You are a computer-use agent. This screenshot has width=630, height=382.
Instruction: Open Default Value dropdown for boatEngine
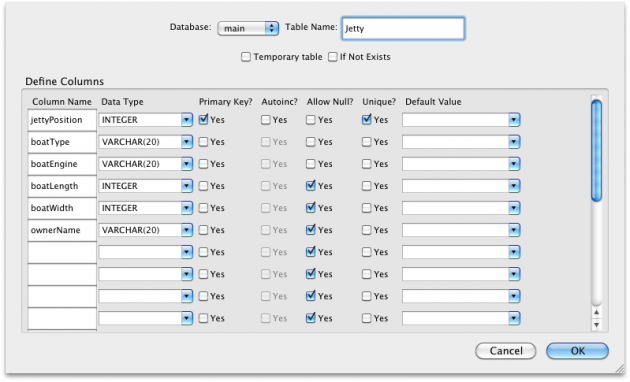pyautogui.click(x=514, y=164)
